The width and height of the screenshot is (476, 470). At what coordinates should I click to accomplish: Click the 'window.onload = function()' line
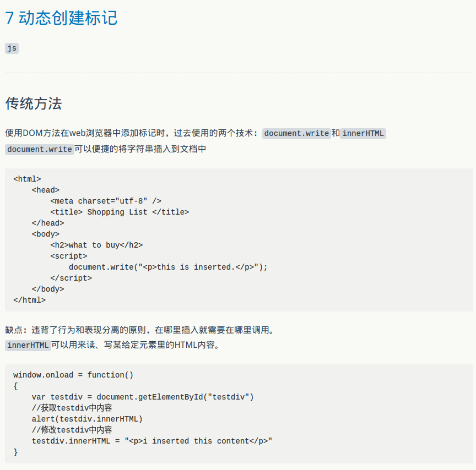pos(73,375)
